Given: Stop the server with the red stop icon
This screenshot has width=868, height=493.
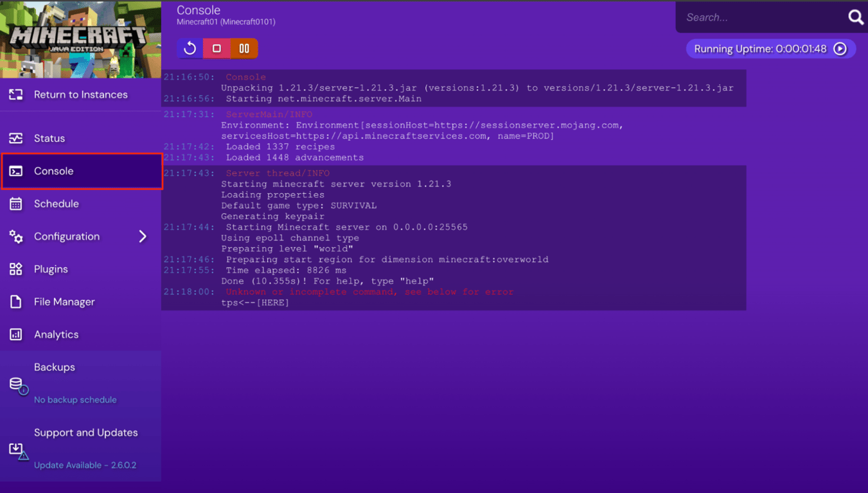Looking at the screenshot, I should pos(217,48).
